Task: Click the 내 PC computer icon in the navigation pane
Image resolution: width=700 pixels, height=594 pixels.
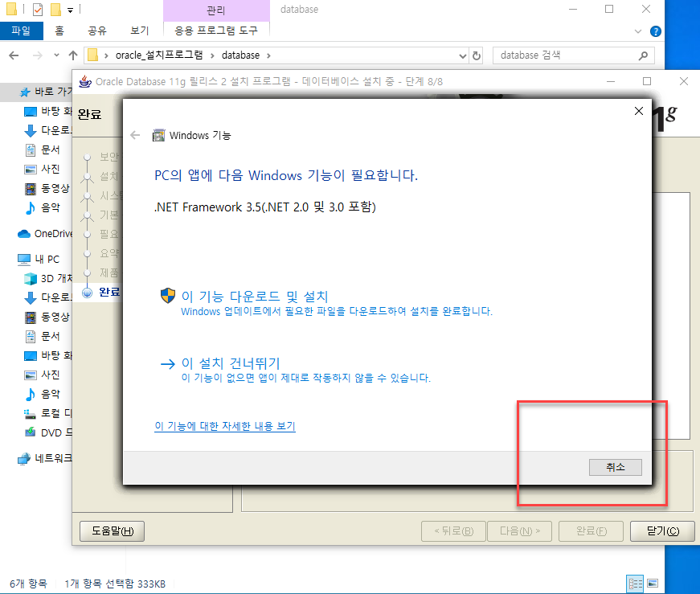Action: [x=23, y=259]
